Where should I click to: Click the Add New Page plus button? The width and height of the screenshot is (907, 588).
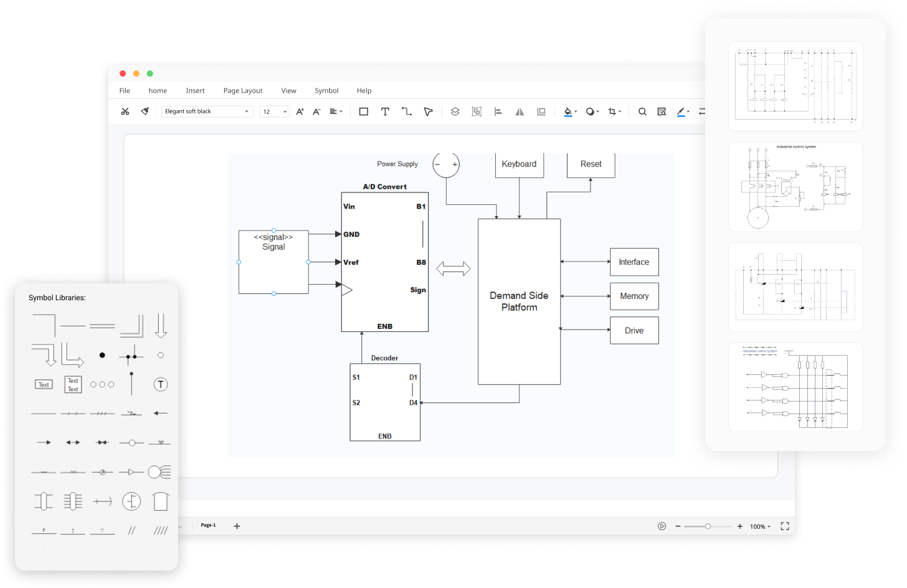click(237, 525)
